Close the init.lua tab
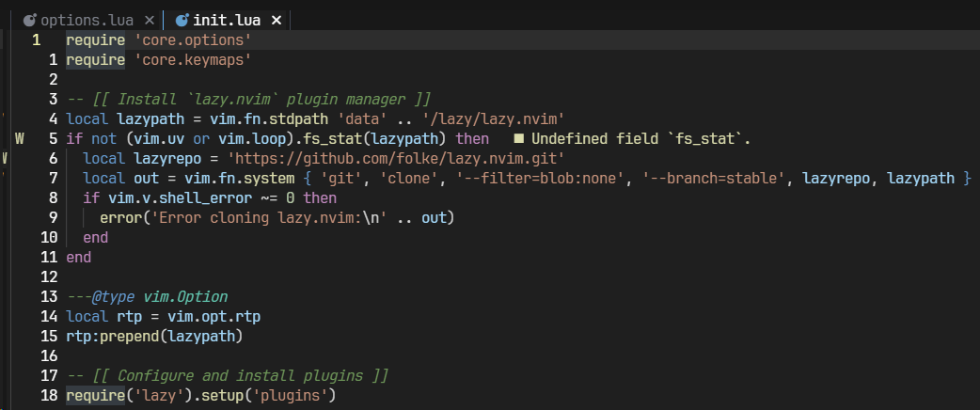 (276, 20)
